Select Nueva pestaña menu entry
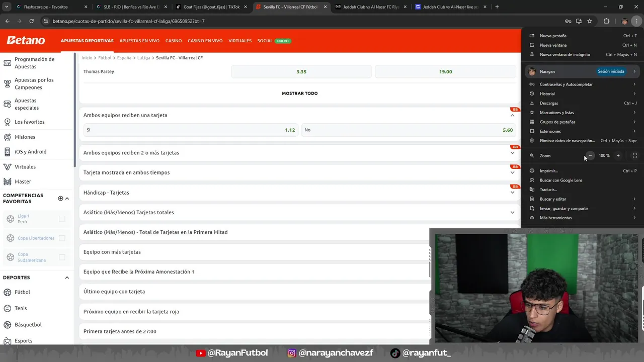644x362 pixels. point(583,36)
